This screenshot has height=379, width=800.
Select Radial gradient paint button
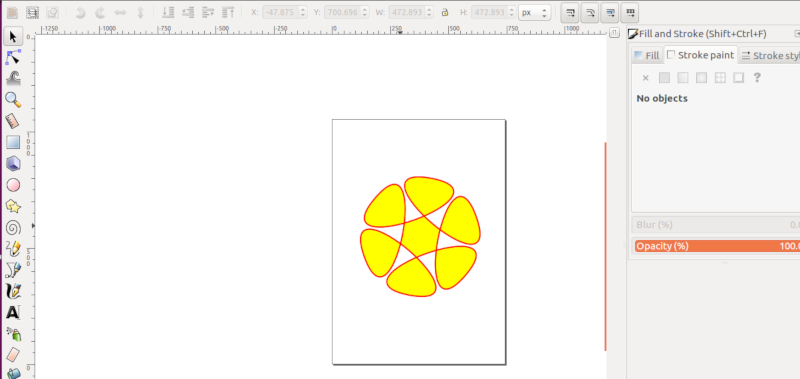(x=702, y=78)
